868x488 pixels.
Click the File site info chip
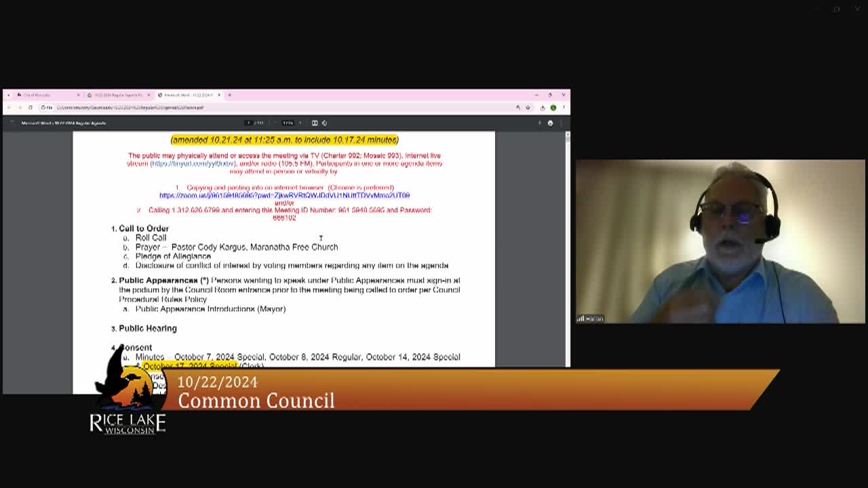coord(47,107)
